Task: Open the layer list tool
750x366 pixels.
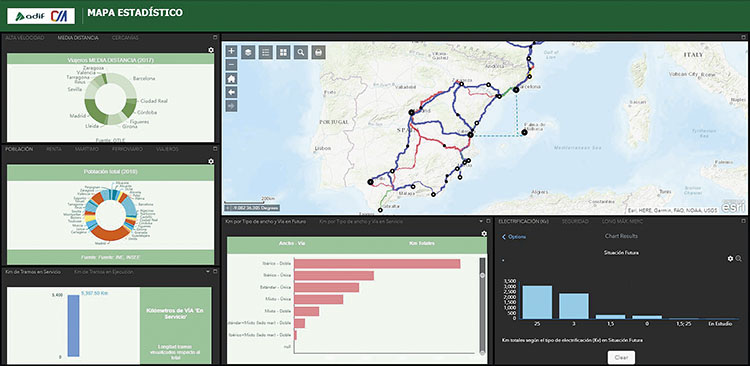Action: pos(248,52)
